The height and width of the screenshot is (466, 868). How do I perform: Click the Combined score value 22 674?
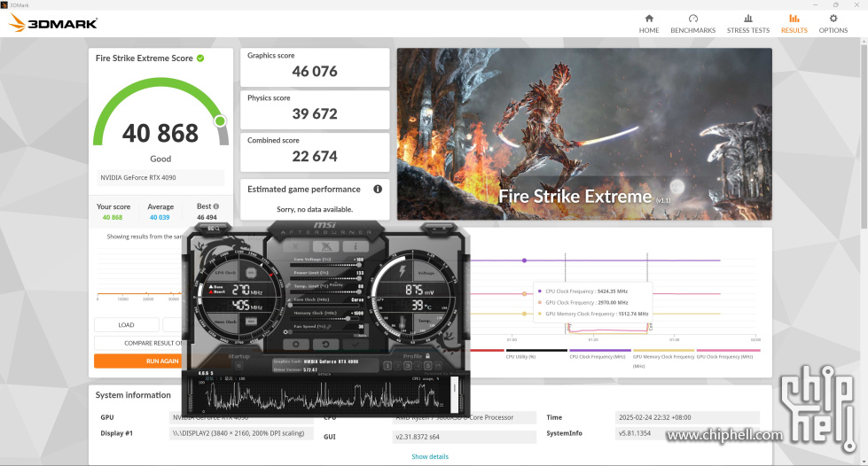pyautogui.click(x=315, y=157)
